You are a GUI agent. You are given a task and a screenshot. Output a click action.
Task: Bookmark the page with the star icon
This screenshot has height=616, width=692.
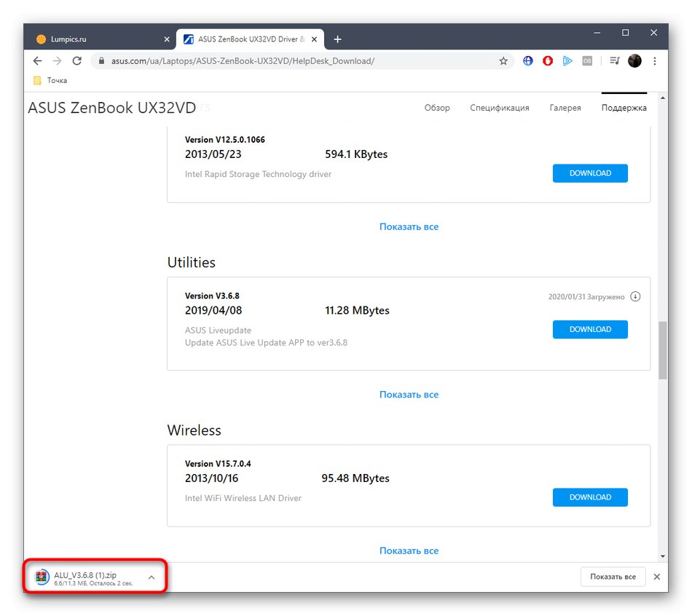pyautogui.click(x=503, y=61)
